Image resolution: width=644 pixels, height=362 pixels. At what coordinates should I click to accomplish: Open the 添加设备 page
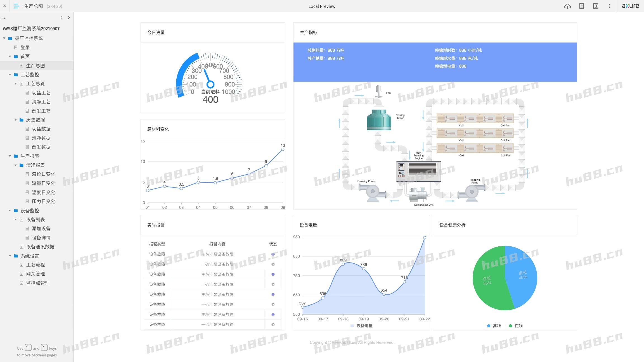tap(41, 228)
